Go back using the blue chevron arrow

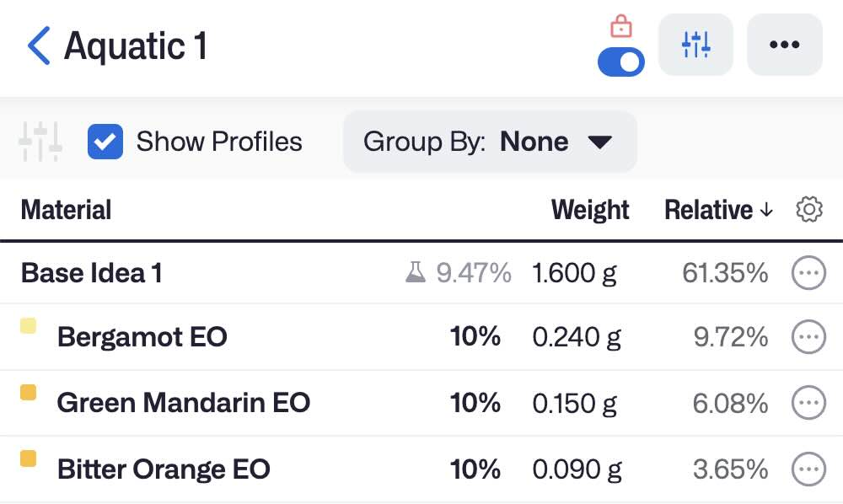[39, 46]
